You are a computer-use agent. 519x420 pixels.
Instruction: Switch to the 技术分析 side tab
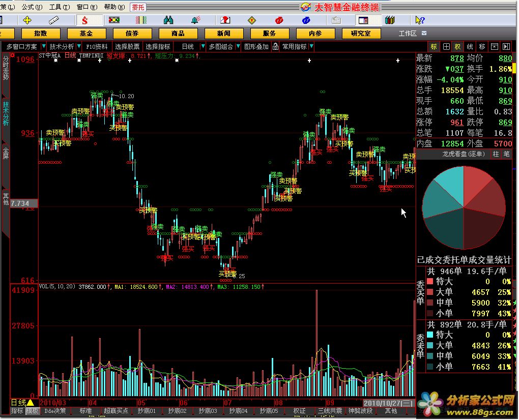click(x=6, y=113)
